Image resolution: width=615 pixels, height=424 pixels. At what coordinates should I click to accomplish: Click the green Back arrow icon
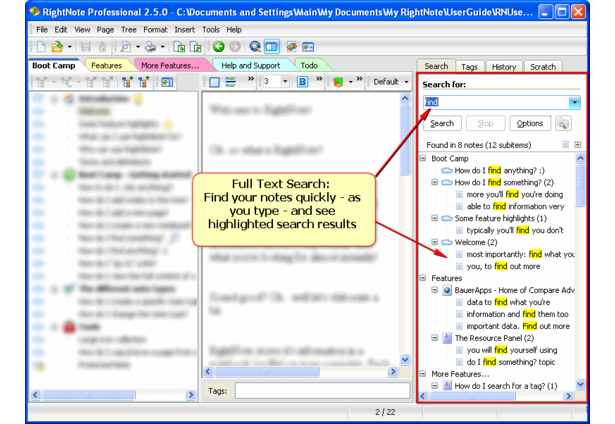219,47
